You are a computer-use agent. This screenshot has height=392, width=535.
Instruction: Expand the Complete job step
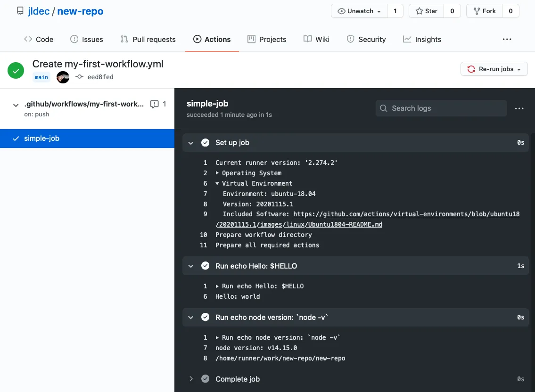[x=191, y=379]
